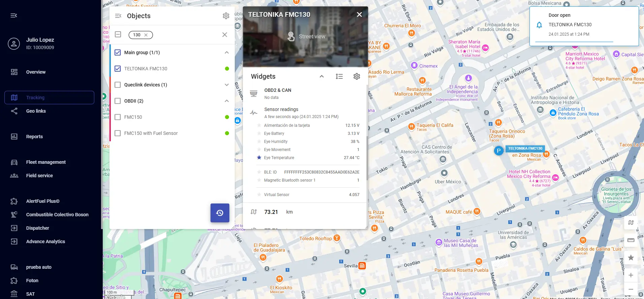Image resolution: width=644 pixels, height=299 pixels.
Task: Open history playback button in Objects panel
Action: (x=220, y=213)
